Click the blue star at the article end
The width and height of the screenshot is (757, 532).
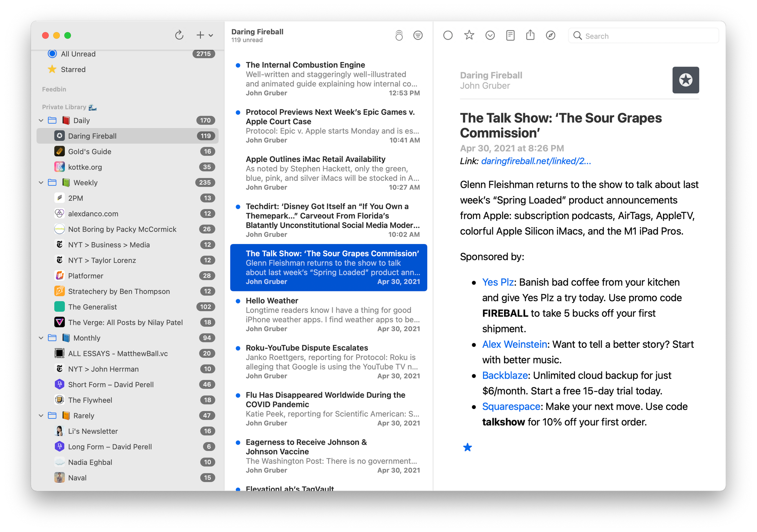point(467,447)
